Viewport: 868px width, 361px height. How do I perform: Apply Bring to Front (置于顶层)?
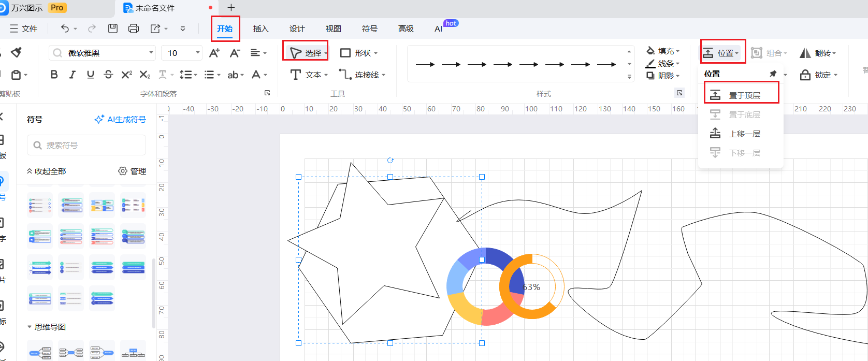tap(741, 95)
